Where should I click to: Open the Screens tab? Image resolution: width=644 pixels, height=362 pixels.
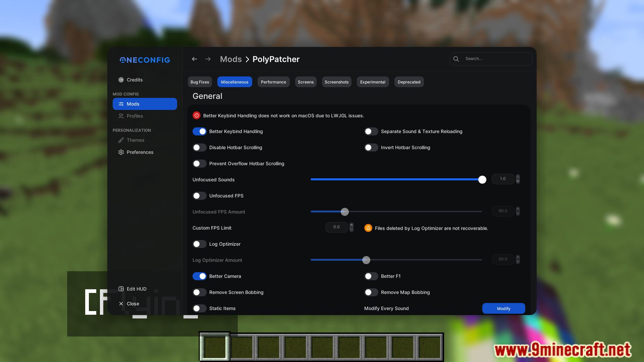306,82
